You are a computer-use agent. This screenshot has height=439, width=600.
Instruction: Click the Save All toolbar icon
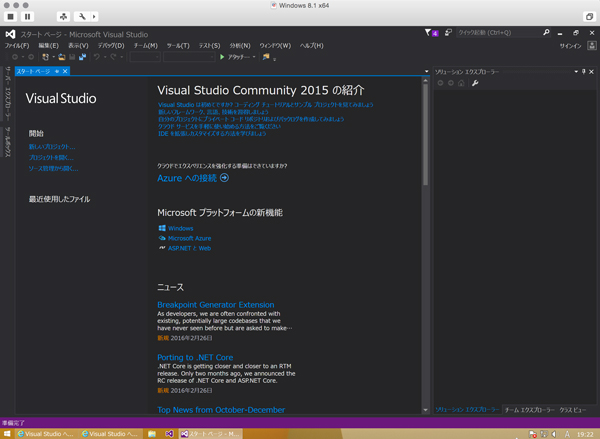click(82, 57)
